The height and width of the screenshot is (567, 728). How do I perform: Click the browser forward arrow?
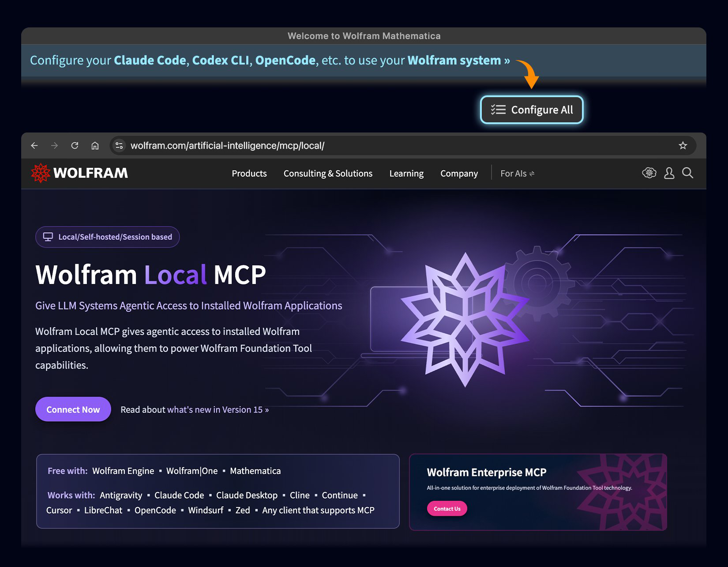54,145
